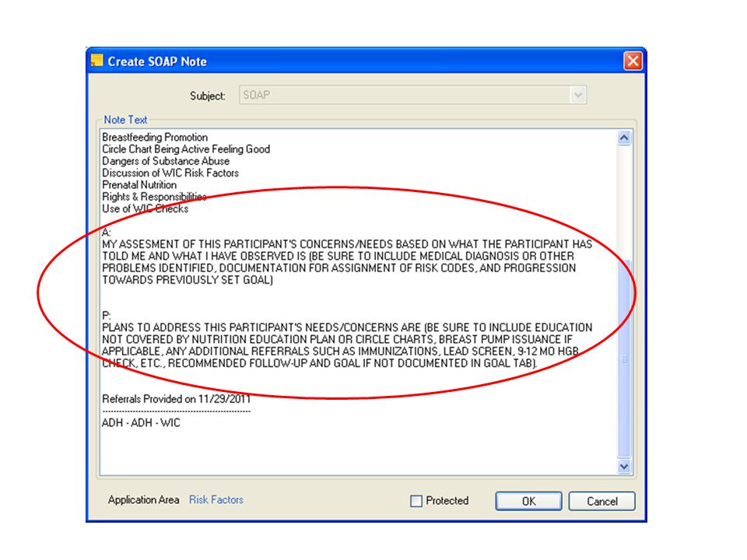This screenshot has height=560, width=747.
Task: Click the vertical scrollbar thumb in Note Text
Action: [x=623, y=358]
